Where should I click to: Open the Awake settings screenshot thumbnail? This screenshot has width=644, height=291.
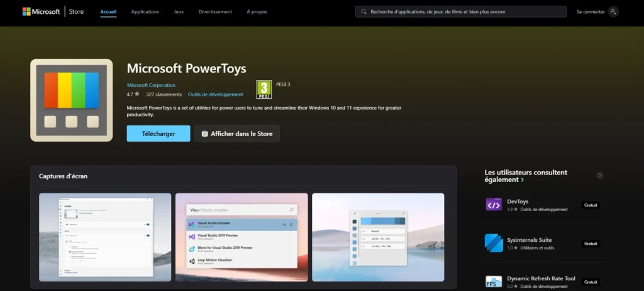pyautogui.click(x=105, y=237)
